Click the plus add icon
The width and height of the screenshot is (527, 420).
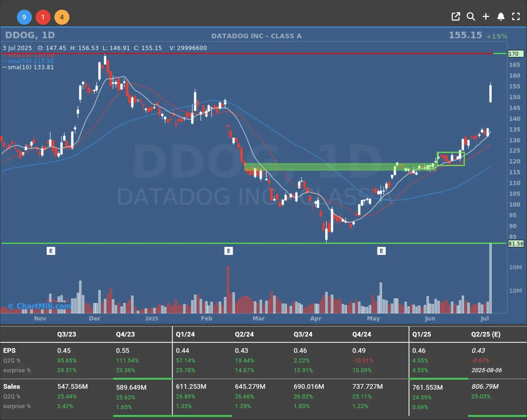pyautogui.click(x=486, y=17)
